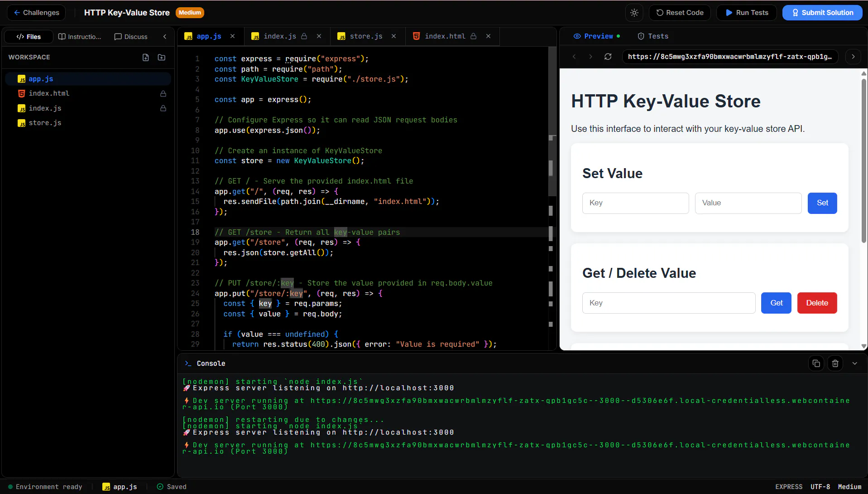Create a new file in workspace
This screenshot has width=868, height=494.
click(146, 58)
